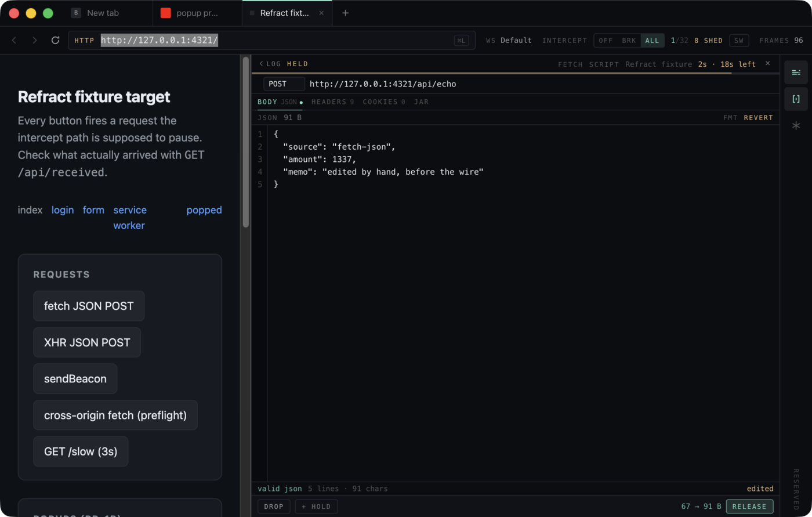Screen dimensions: 812x517
Task: Open the popped link
Action: pos(204,210)
